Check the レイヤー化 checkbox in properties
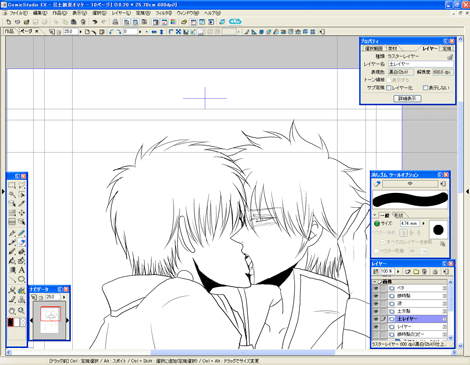Screen dimensions: 470x365 click(389, 88)
